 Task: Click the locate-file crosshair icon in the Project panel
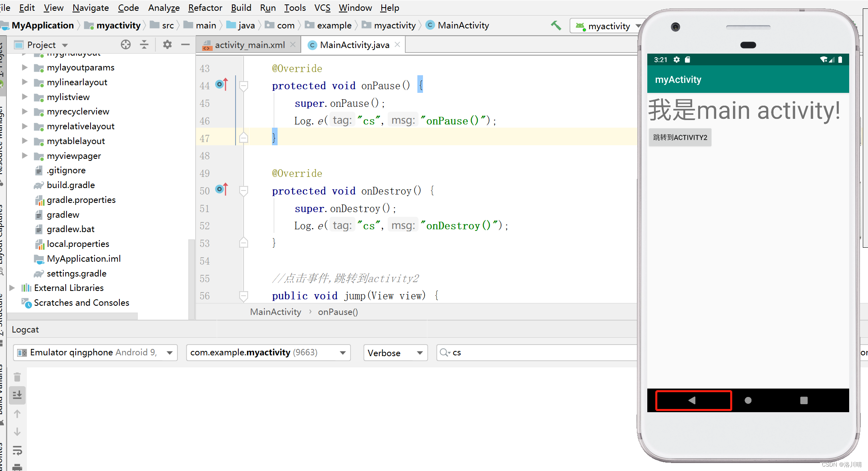pyautogui.click(x=126, y=44)
